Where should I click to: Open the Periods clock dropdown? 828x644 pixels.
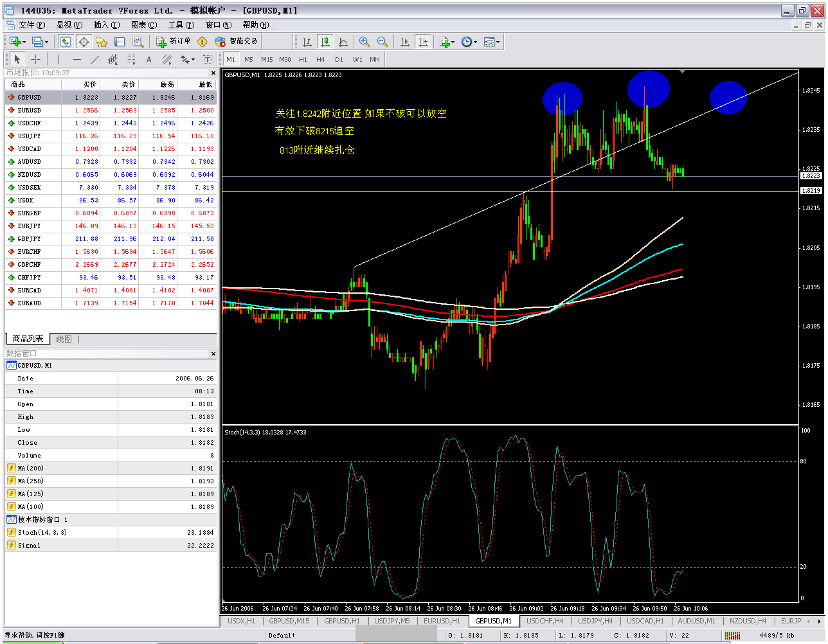click(x=469, y=42)
